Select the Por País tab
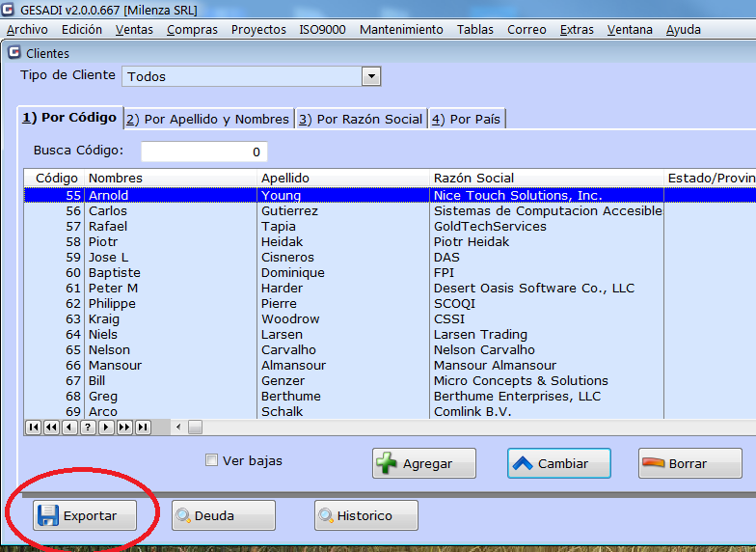The image size is (756, 552). (466, 119)
